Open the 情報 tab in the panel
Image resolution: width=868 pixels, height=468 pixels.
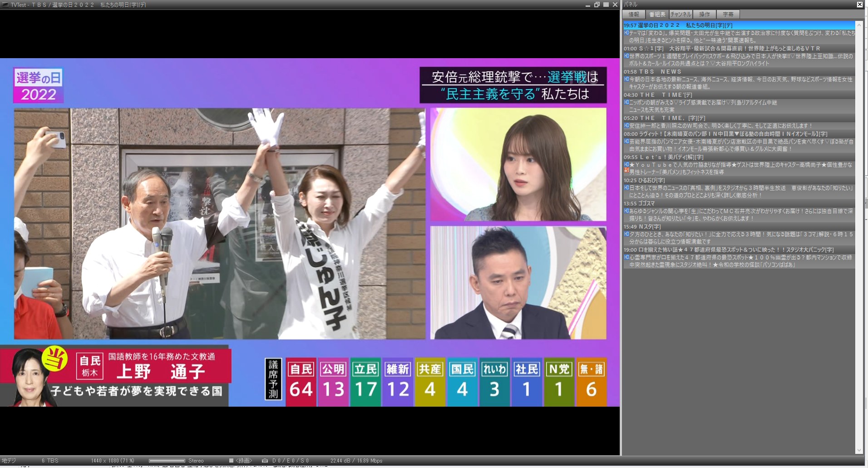tap(634, 15)
